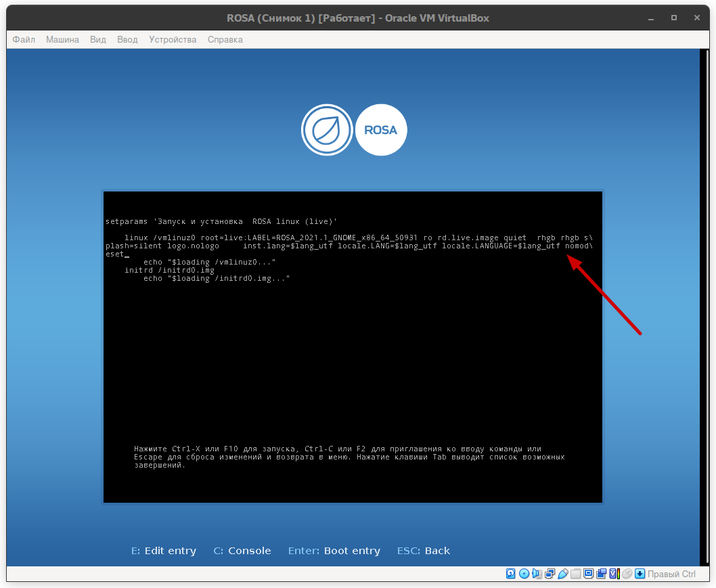Open the Справка menu
Screen dimensions: 716x588
[225, 39]
